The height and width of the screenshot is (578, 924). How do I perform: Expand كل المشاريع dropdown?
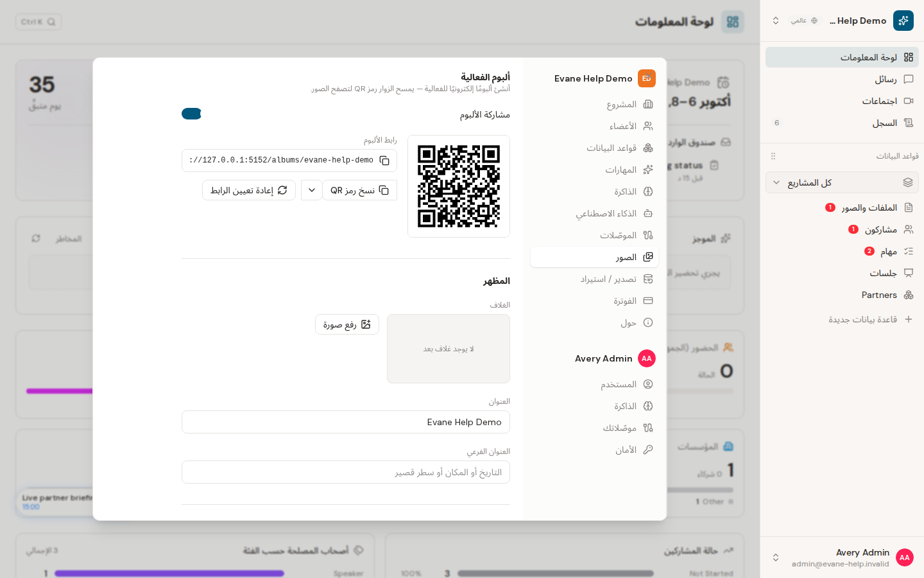tap(842, 182)
